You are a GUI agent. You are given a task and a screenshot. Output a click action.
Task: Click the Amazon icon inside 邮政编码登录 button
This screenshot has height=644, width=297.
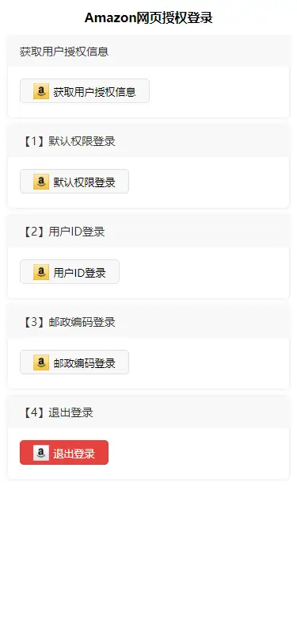click(41, 362)
